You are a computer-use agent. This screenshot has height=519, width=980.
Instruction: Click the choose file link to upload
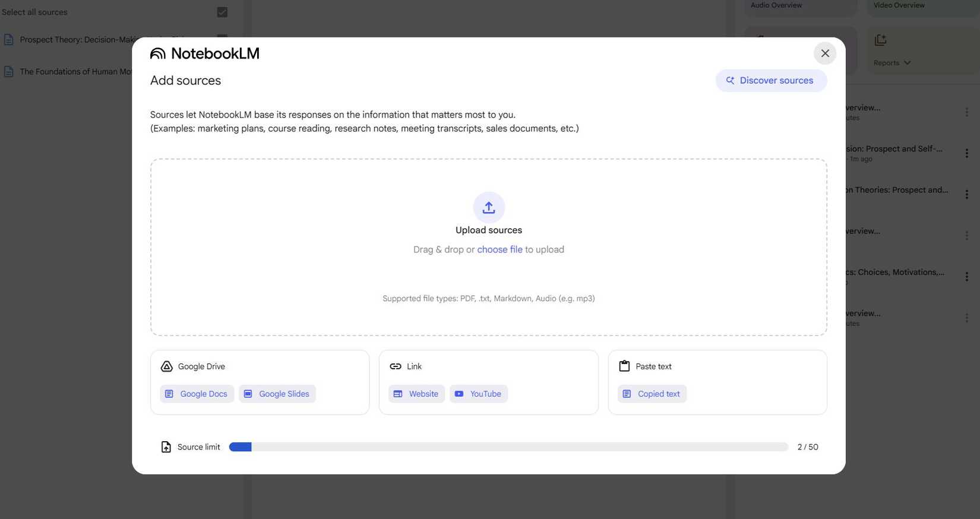point(500,249)
